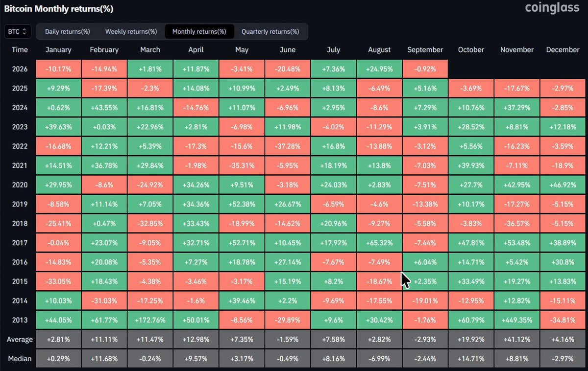
Task: Click the +28.52% cell for October 2023
Action: coord(471,127)
